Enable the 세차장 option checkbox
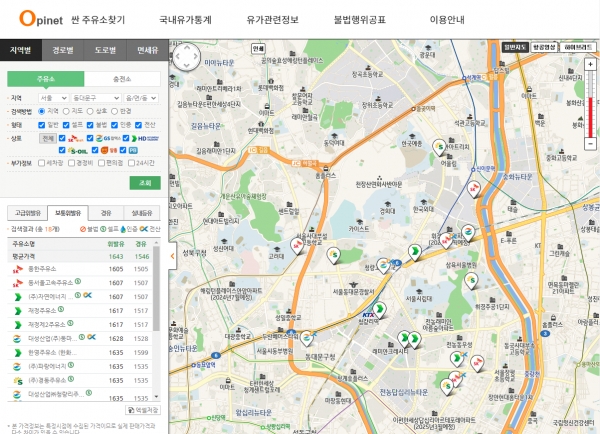 tap(42, 163)
